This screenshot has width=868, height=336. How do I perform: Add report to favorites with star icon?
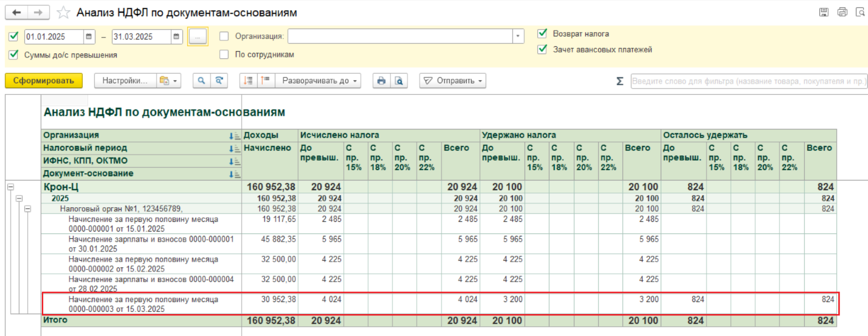[63, 13]
